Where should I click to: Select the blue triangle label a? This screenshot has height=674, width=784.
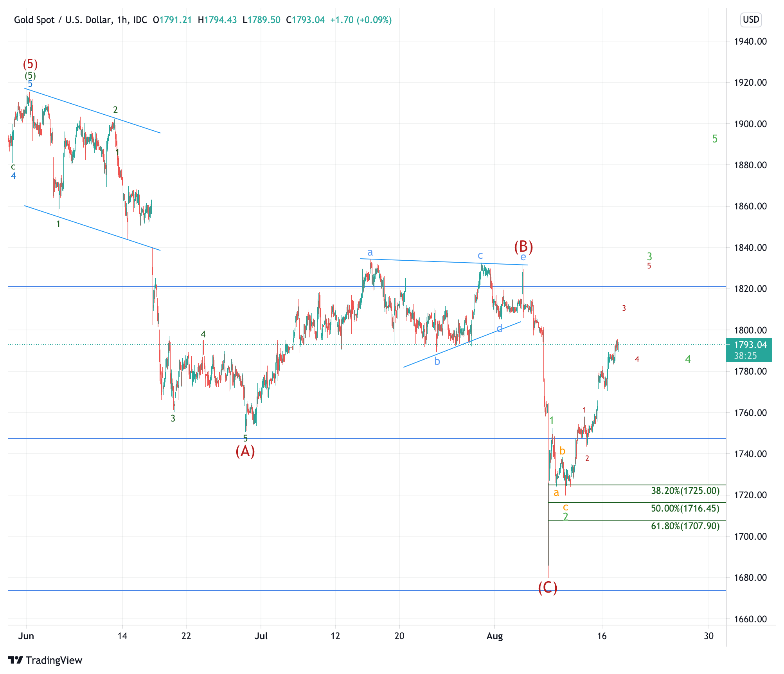[370, 252]
